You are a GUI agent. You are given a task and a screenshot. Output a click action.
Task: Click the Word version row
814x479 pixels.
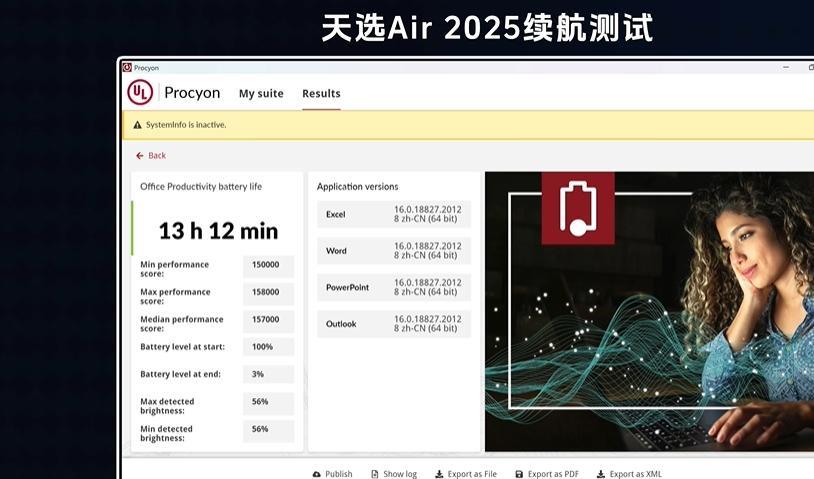[394, 251]
